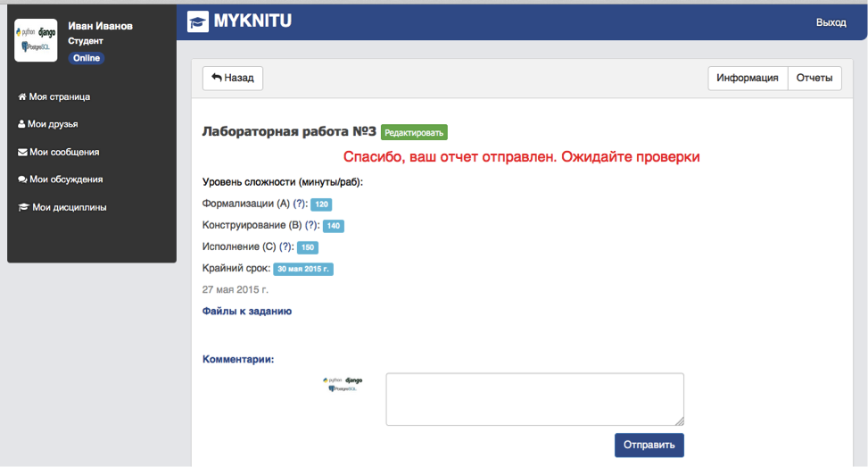Go back with the Назад button

[233, 78]
